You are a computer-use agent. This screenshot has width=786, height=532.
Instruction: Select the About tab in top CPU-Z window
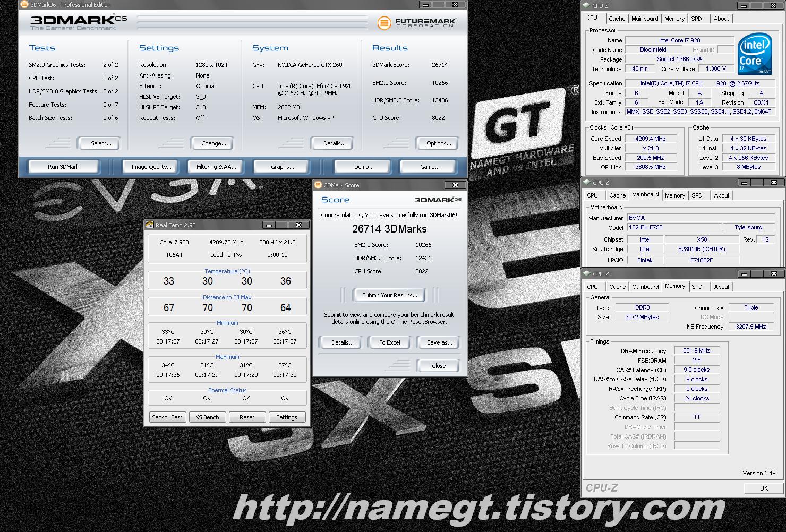(x=721, y=19)
